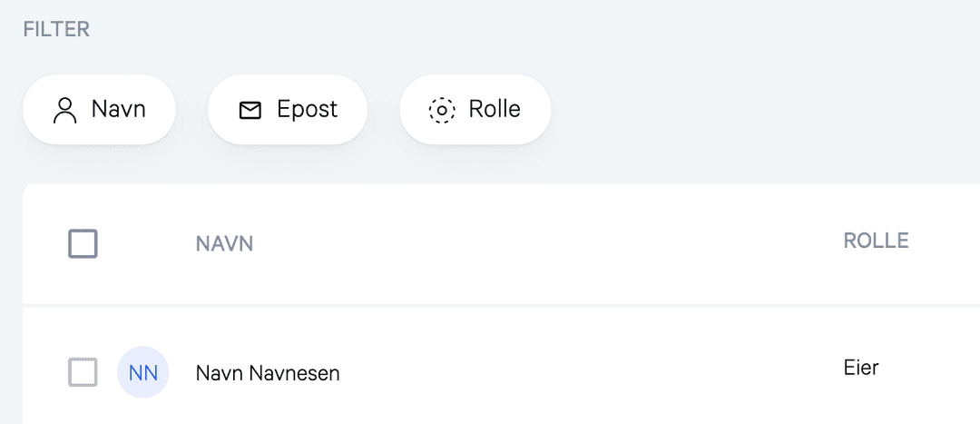Screen dimensions: 980x424
Task: Click the Eier role cell
Action: click(x=861, y=368)
